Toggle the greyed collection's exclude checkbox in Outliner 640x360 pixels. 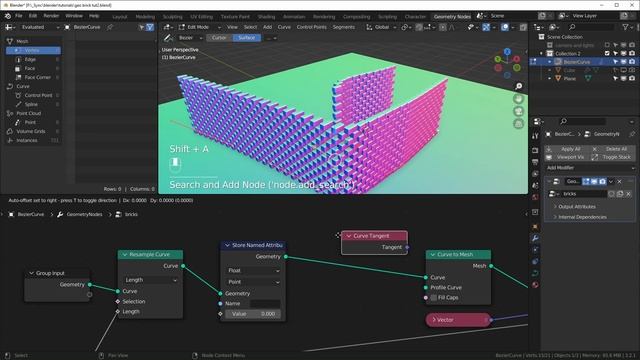pyautogui.click(x=607, y=45)
